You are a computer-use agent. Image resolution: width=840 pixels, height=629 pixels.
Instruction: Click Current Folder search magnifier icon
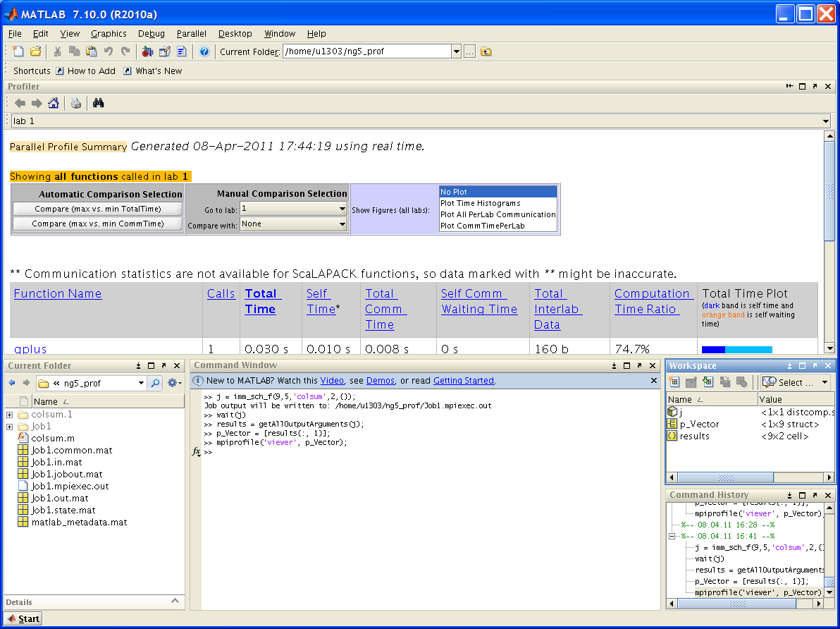click(155, 383)
